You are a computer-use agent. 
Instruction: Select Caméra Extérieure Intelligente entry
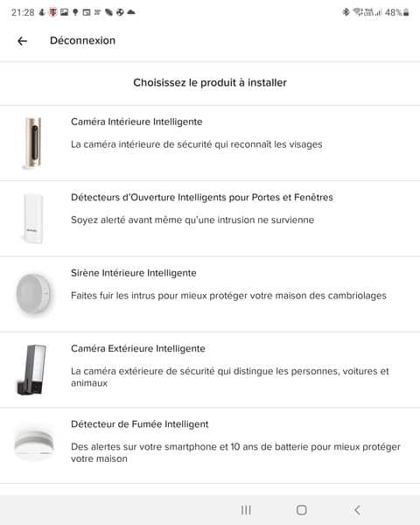click(x=138, y=348)
